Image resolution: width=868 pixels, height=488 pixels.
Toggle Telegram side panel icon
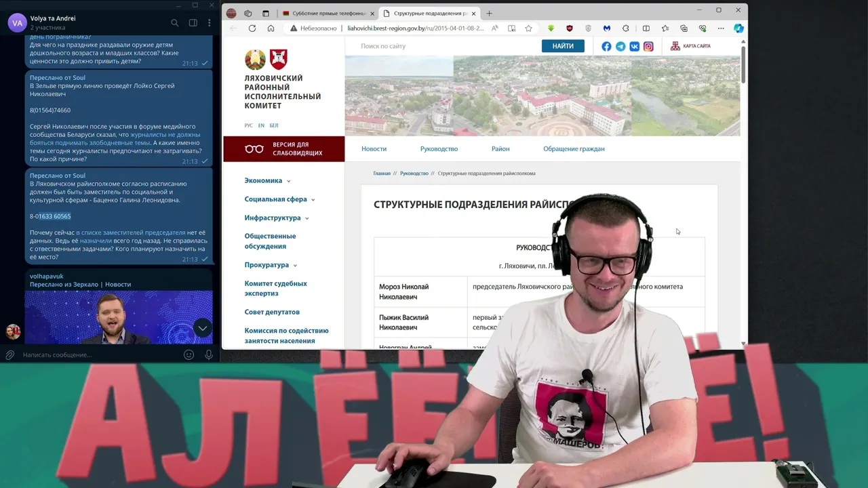pyautogui.click(x=193, y=23)
